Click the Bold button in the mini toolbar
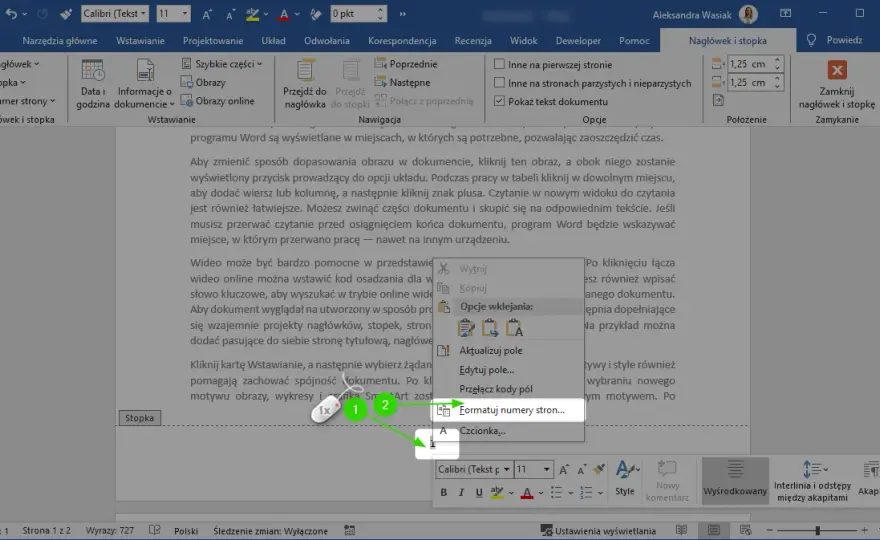 tap(443, 492)
